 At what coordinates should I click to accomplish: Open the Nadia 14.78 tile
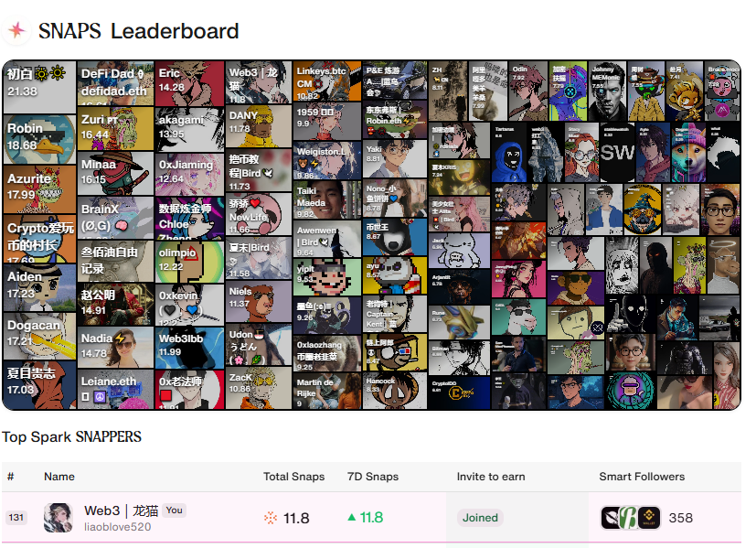click(x=116, y=348)
